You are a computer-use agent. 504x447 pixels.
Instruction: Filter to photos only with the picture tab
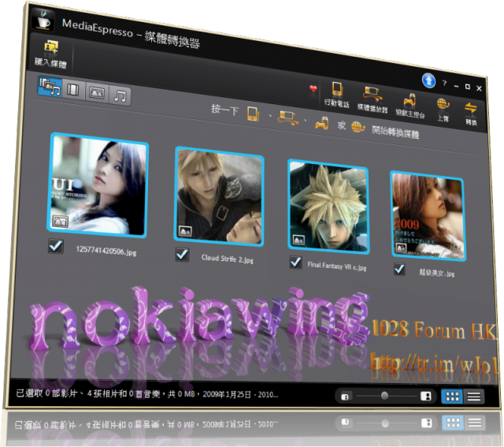[x=97, y=93]
